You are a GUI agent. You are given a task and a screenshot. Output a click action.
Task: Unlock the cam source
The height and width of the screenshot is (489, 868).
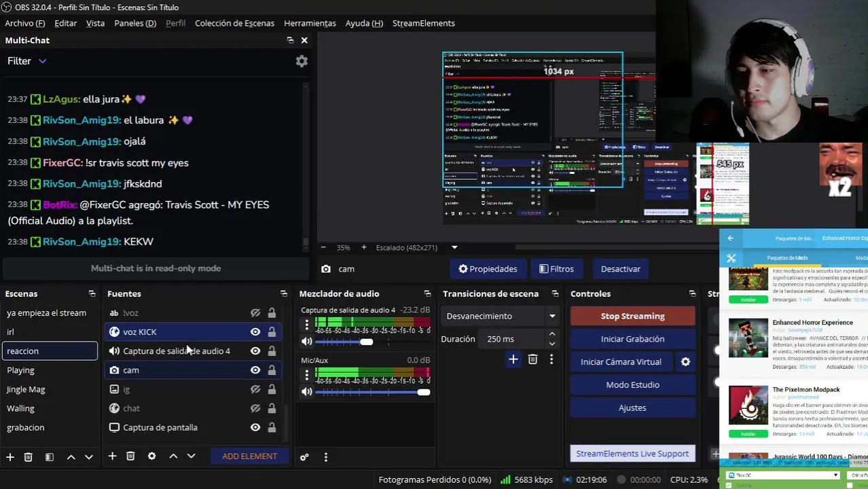point(272,370)
